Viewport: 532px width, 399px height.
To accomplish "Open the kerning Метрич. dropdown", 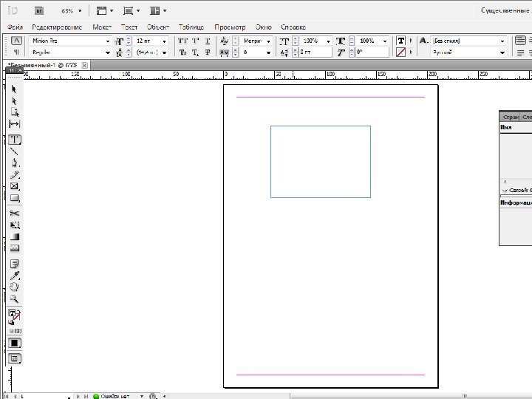I will 268,41.
